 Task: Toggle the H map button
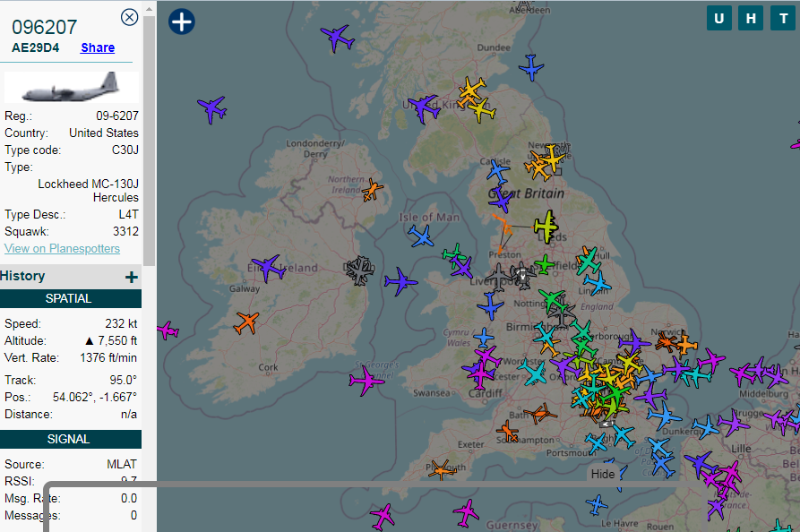click(x=751, y=19)
